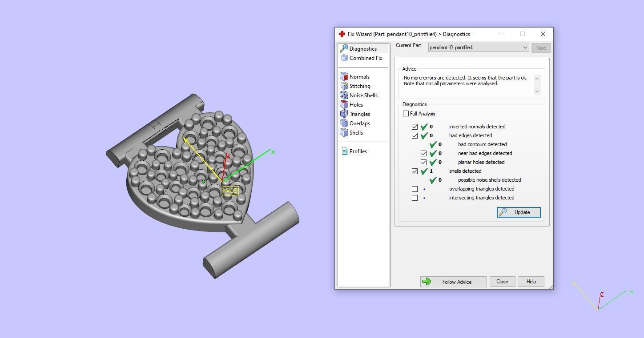
Task: Click the green arrow Follow Advice icon
Action: (x=427, y=282)
